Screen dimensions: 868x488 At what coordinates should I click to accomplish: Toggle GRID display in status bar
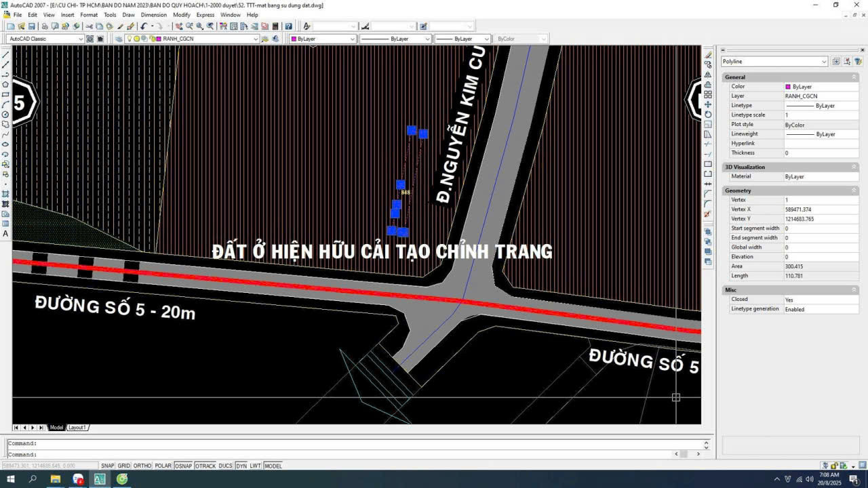pyautogui.click(x=124, y=466)
